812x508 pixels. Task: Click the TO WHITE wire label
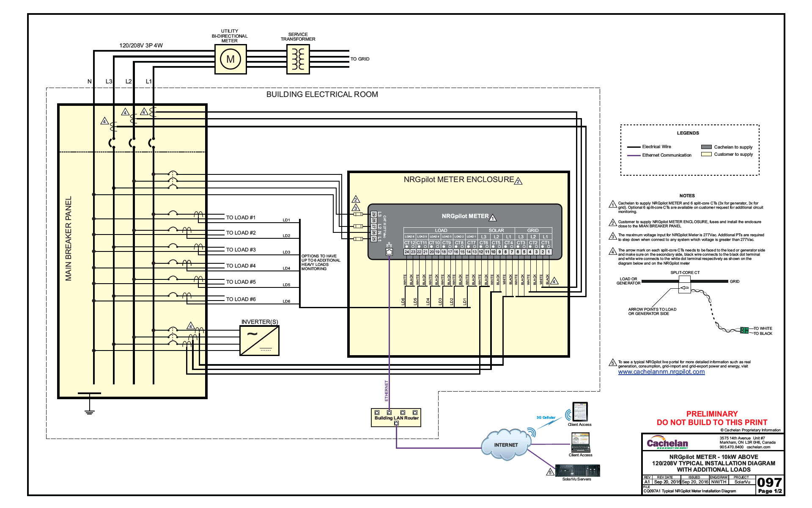pyautogui.click(x=763, y=329)
